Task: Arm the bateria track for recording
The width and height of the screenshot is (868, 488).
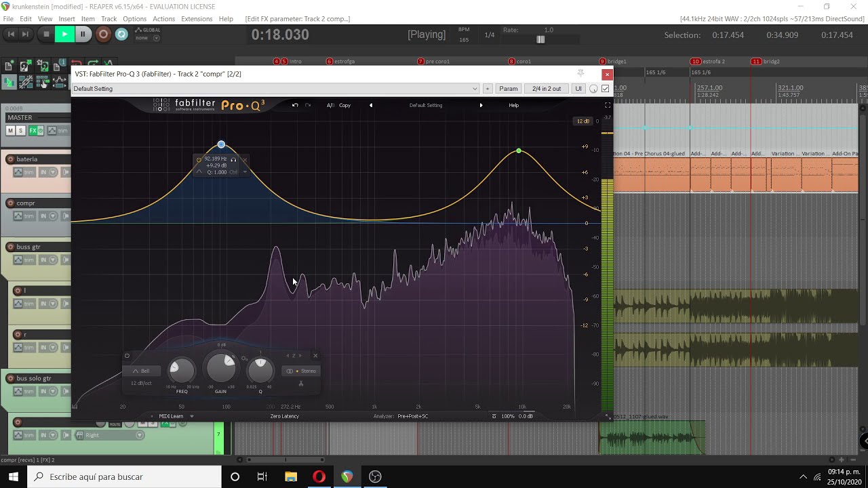Action: point(10,159)
